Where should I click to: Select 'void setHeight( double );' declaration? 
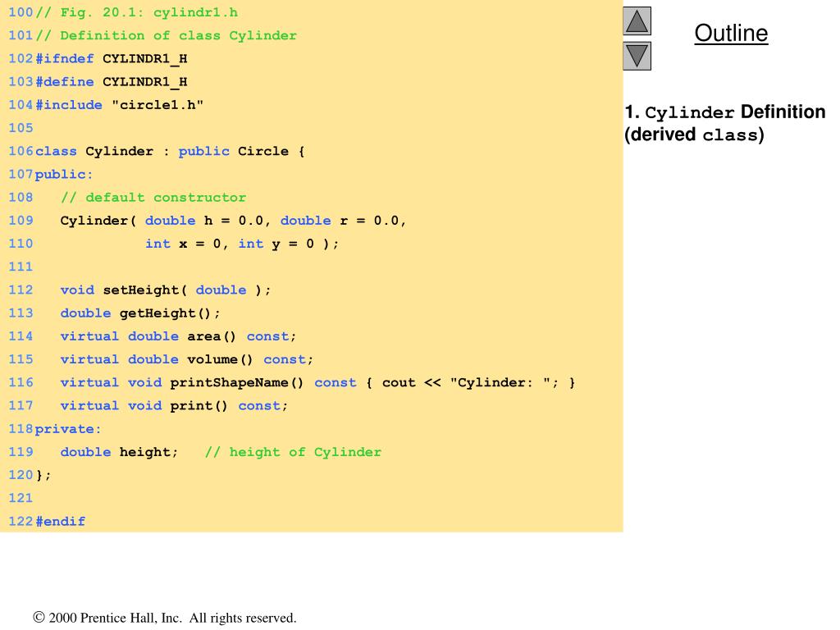pyautogui.click(x=166, y=290)
